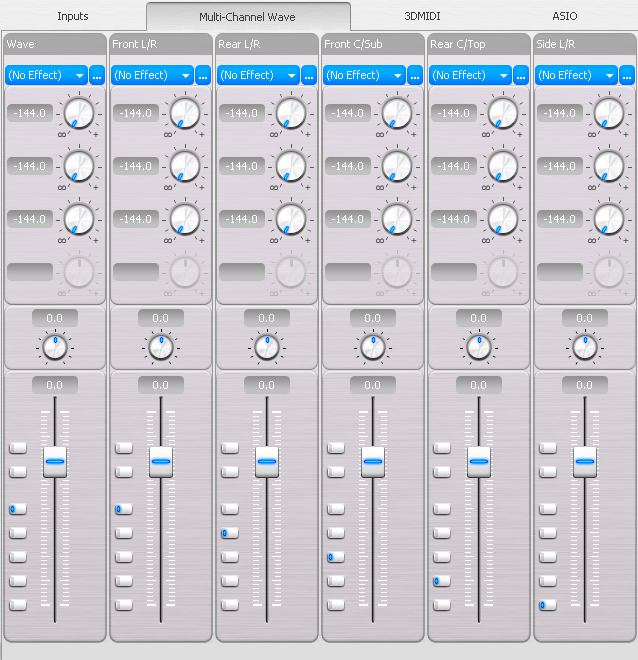Click the first send knob in Front C/Sub strip
This screenshot has width=638, height=660.
coord(395,114)
